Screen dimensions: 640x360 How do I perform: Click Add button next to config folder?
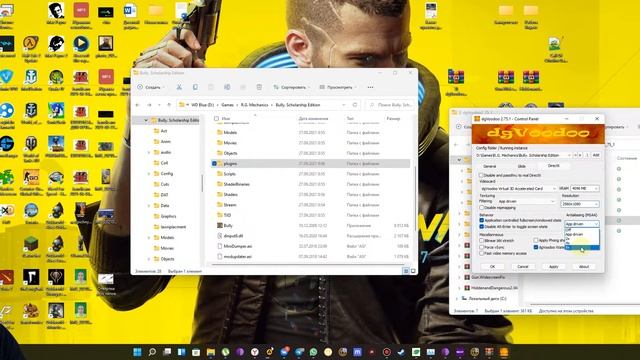click(596, 156)
